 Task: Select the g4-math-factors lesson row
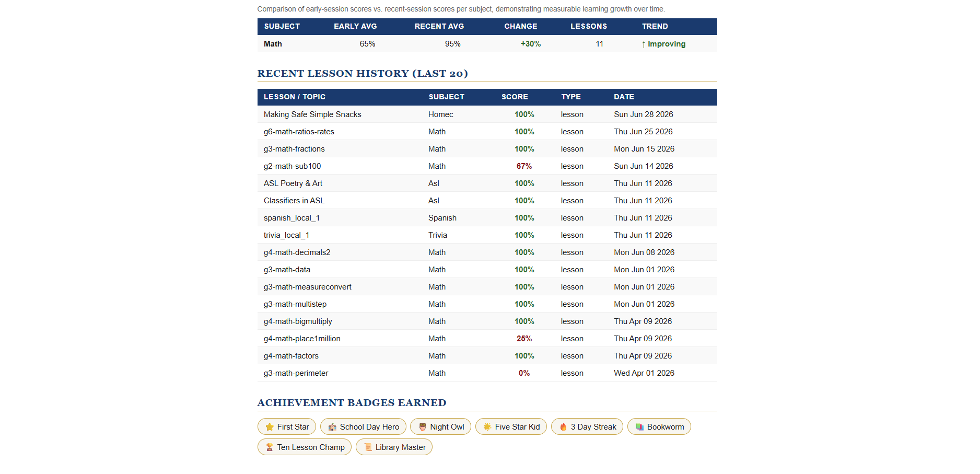pyautogui.click(x=487, y=356)
